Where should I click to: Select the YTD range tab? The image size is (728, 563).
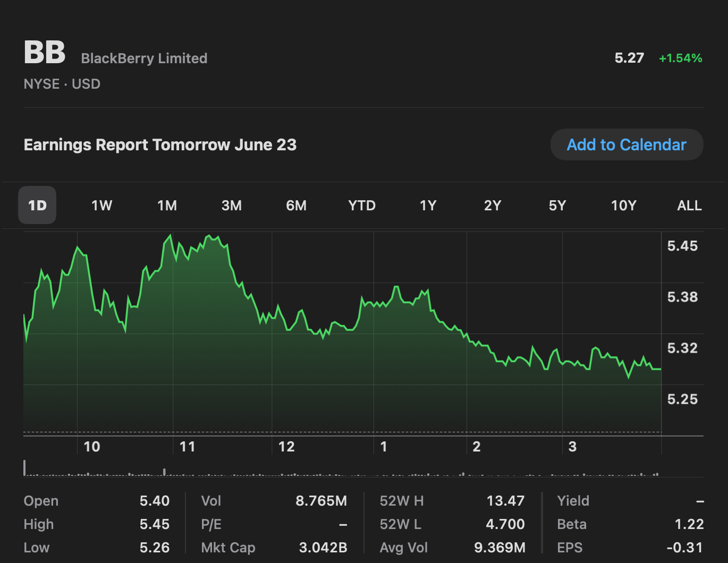click(x=362, y=206)
